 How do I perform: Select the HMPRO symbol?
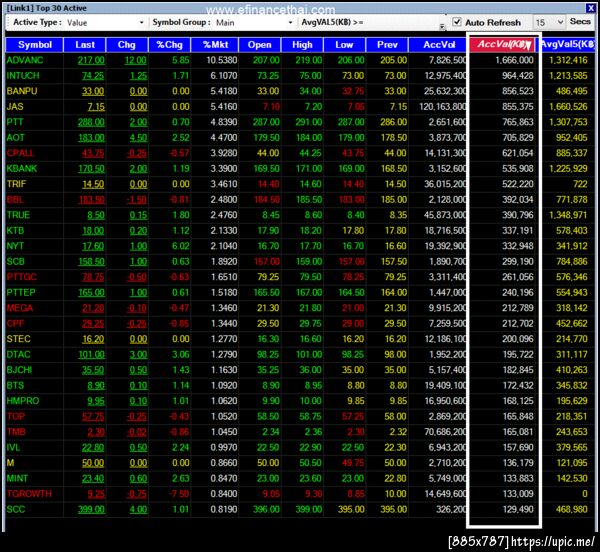[23, 401]
